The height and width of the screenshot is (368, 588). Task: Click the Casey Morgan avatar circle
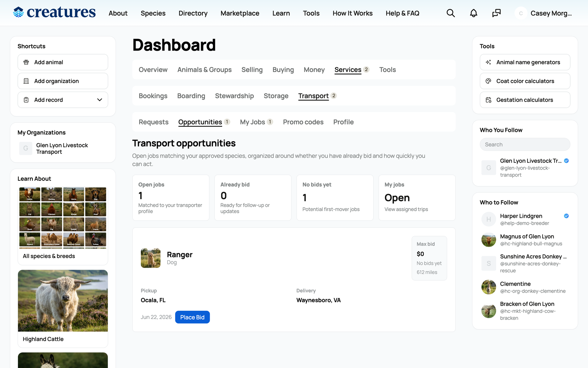pyautogui.click(x=521, y=13)
